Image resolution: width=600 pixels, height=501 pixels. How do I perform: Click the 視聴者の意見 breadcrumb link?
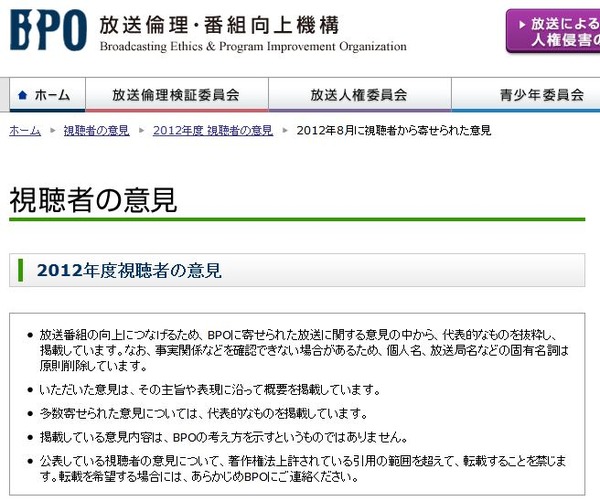pos(96,131)
